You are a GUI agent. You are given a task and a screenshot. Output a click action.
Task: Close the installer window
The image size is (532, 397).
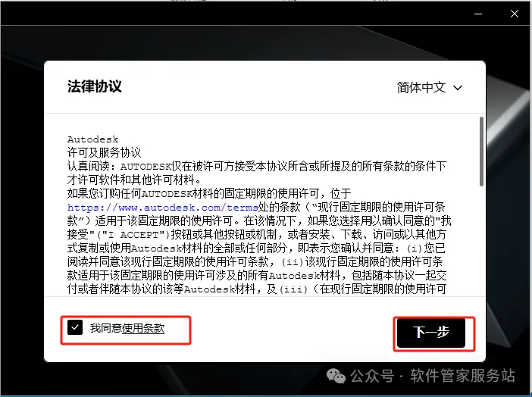tap(515, 14)
